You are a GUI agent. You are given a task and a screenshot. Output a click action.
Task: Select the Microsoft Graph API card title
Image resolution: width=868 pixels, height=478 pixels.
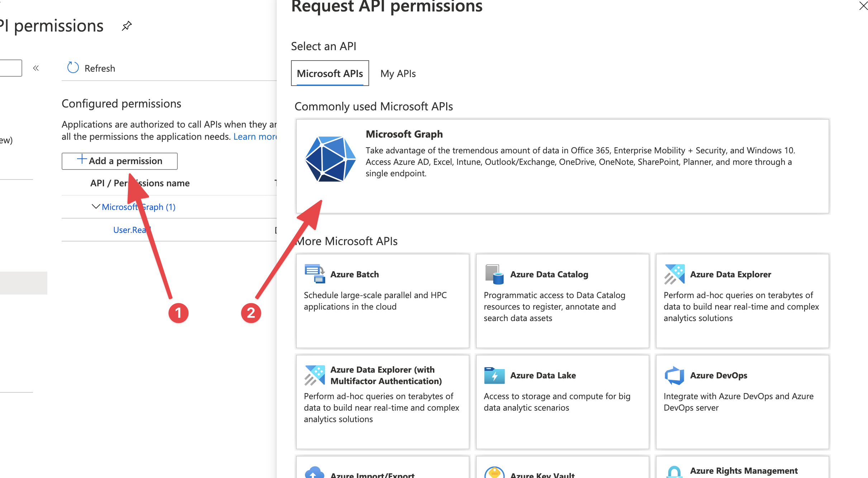pyautogui.click(x=404, y=134)
